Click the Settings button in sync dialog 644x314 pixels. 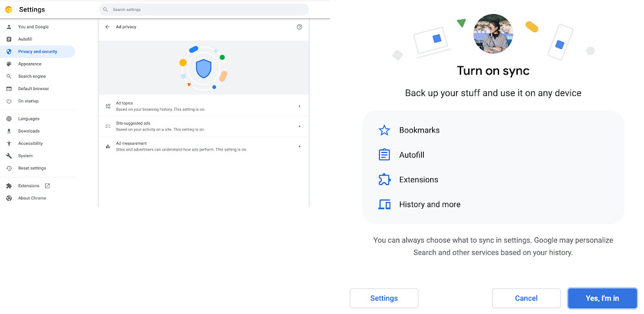tap(384, 299)
